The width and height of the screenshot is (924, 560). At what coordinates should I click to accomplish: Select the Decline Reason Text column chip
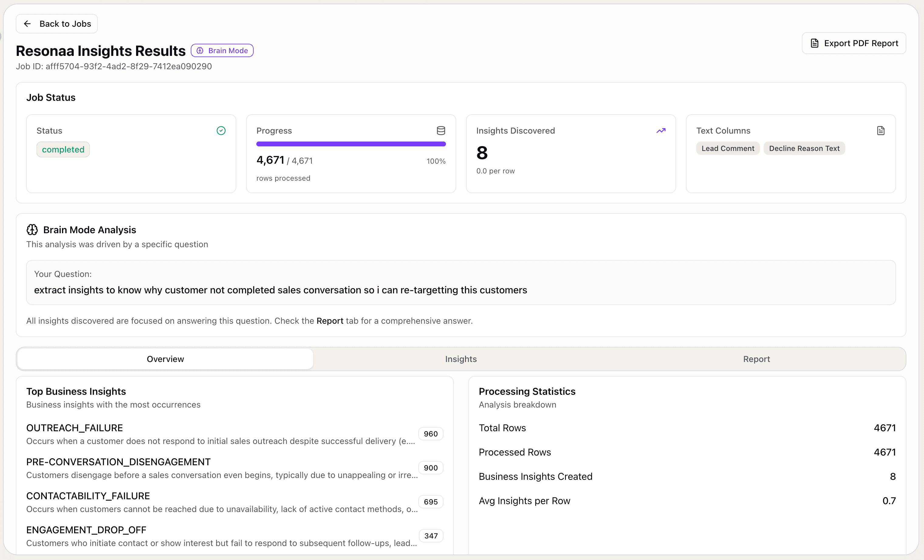coord(804,148)
